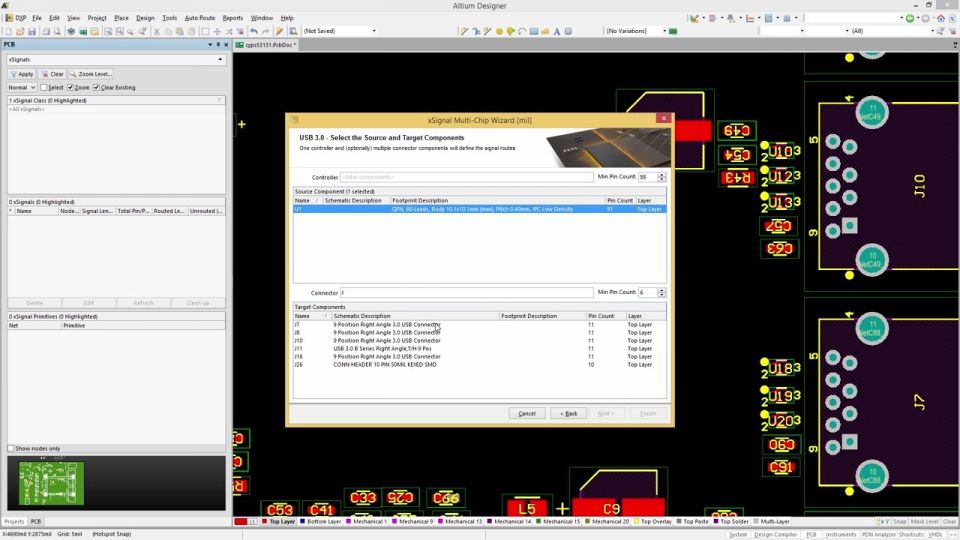Viewport: 960px width, 540px height.
Task: Click the Move selection cross icon
Action: [217, 31]
